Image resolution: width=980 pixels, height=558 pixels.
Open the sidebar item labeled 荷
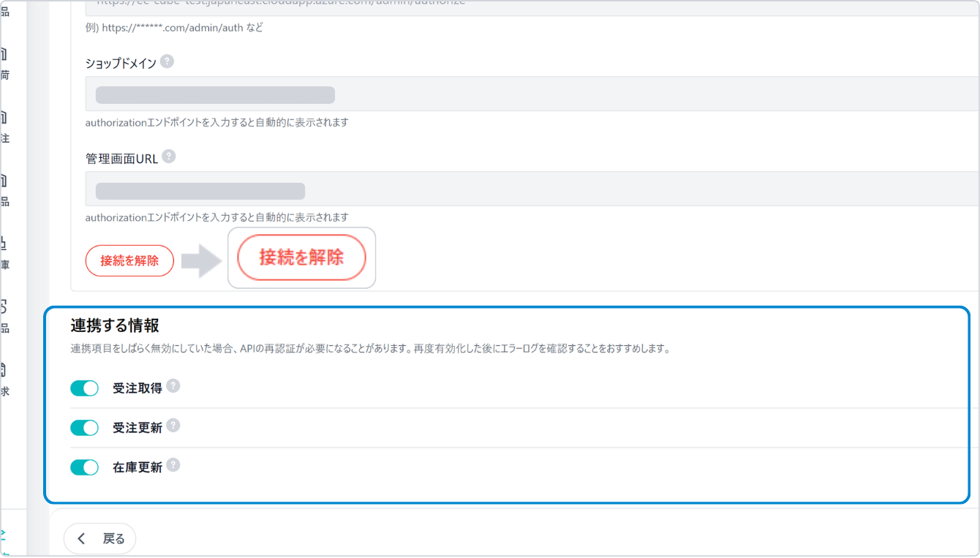4,64
